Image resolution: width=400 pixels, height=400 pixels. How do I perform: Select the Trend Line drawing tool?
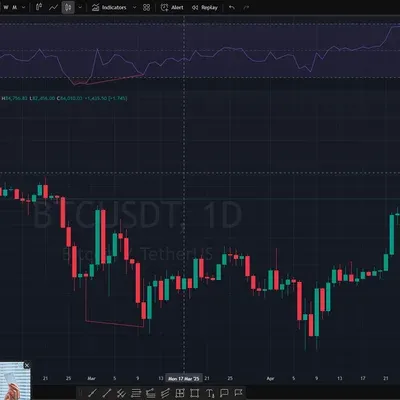click(93, 393)
